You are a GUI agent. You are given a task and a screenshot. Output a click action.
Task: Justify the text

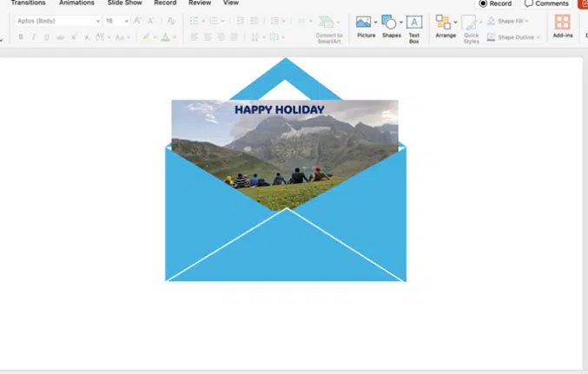[234, 36]
